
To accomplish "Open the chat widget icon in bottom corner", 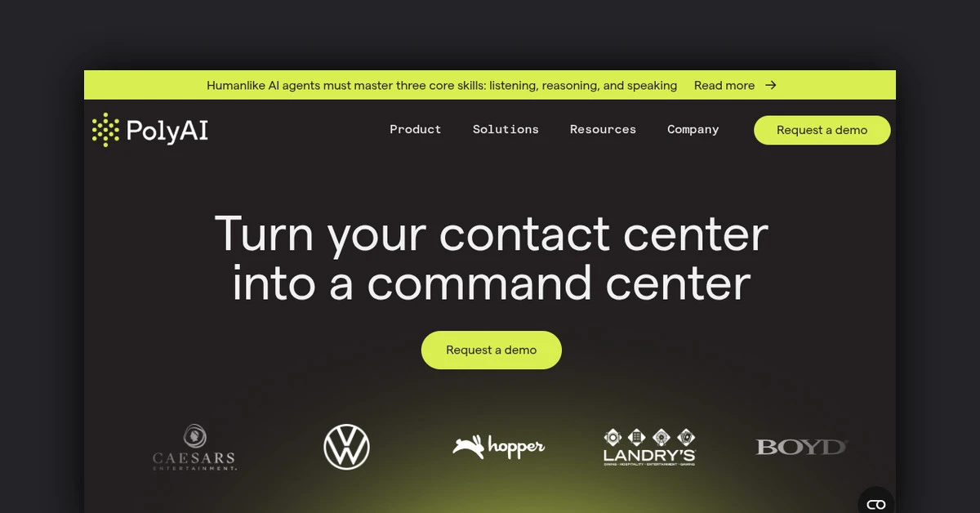I will [x=876, y=503].
